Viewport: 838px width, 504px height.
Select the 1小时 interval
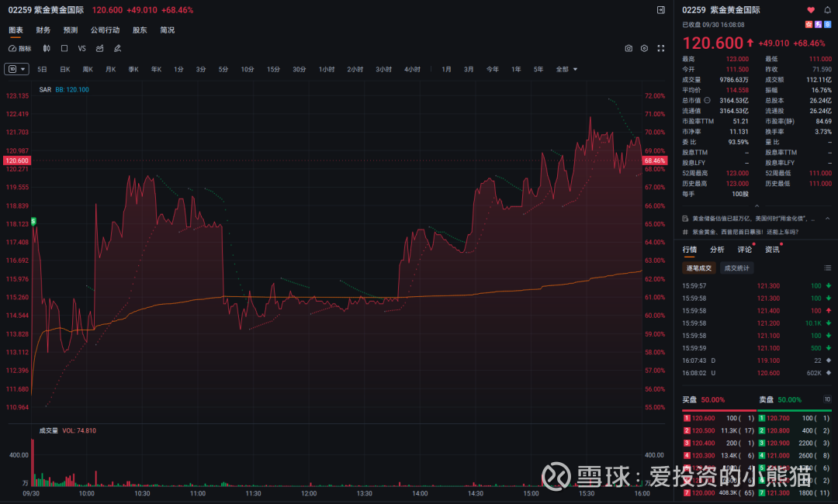[327, 70]
